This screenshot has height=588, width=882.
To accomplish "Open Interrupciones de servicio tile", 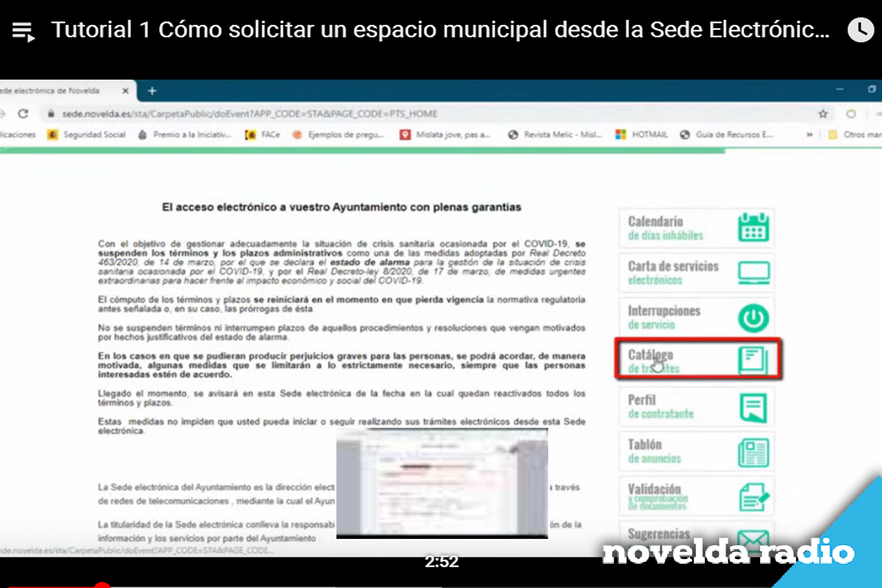I will pos(696,318).
